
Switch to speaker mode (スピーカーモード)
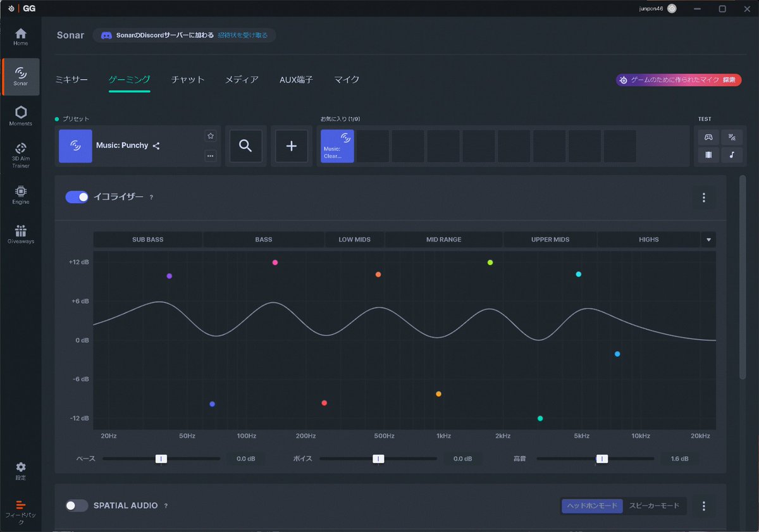(x=654, y=506)
